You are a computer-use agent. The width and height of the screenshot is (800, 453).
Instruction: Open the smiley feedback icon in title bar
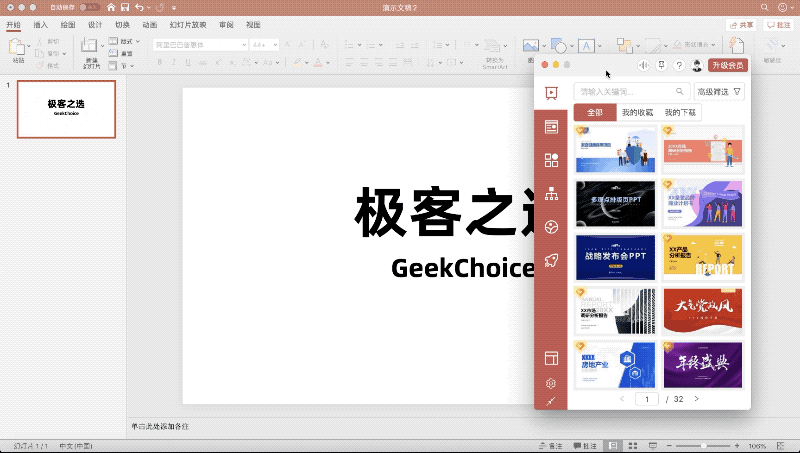click(x=782, y=7)
